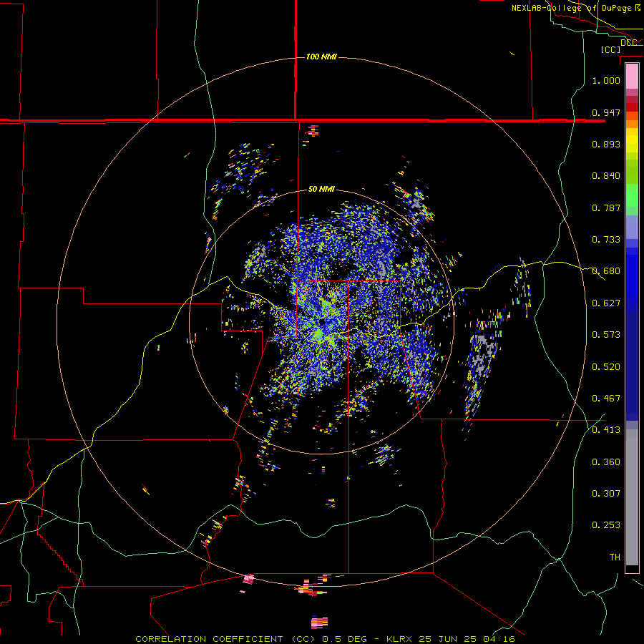The image size is (644, 644).
Task: Pick the light pink color bar segment
Action: click(x=632, y=77)
